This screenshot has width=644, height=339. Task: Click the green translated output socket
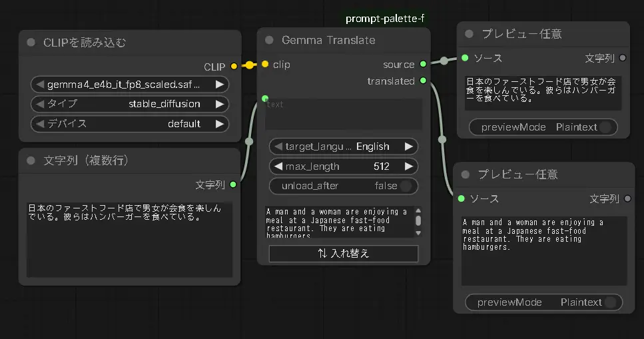coord(423,81)
